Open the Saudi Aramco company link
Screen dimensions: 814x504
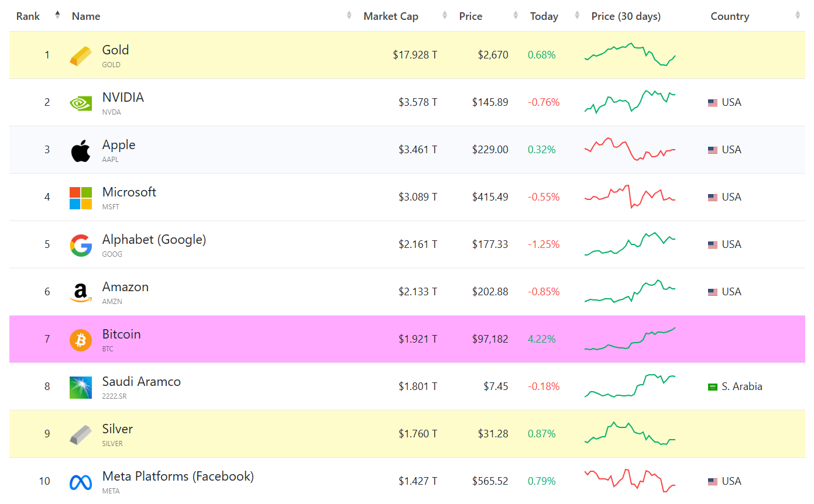click(142, 382)
